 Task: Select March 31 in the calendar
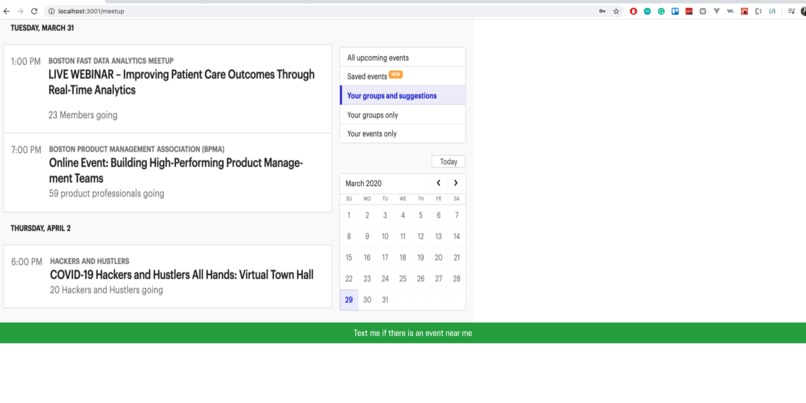click(x=385, y=300)
